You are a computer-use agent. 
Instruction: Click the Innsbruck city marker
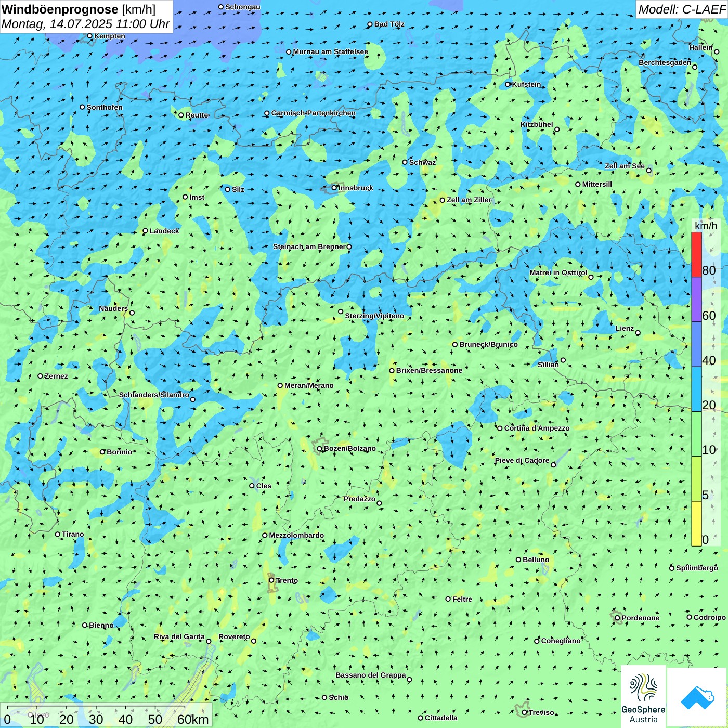click(x=334, y=188)
